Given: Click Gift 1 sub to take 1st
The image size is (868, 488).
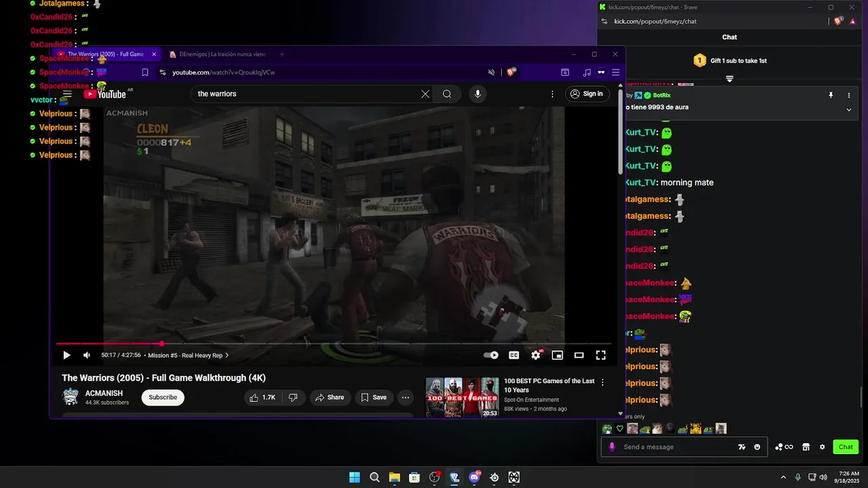Looking at the screenshot, I should pyautogui.click(x=730, y=60).
